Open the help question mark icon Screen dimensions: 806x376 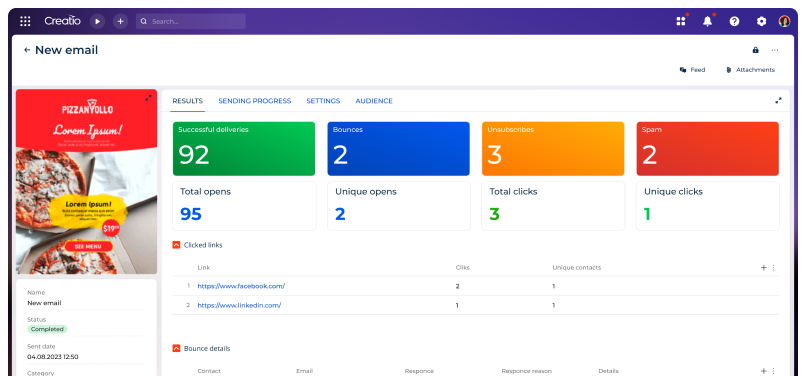(735, 21)
